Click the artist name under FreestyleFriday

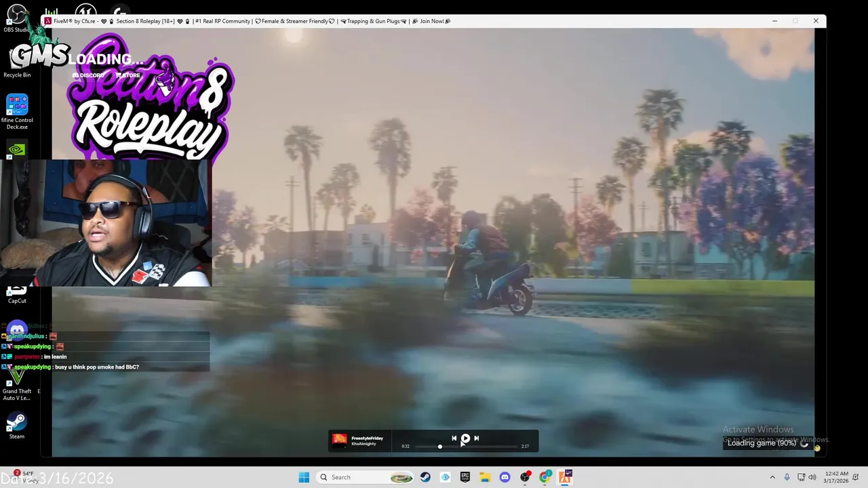[x=363, y=444]
